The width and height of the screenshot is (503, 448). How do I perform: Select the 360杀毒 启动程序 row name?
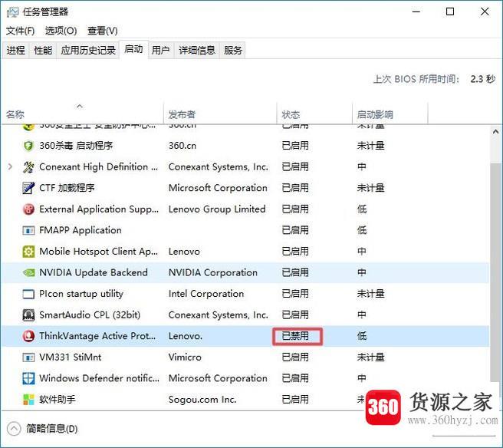(x=76, y=146)
